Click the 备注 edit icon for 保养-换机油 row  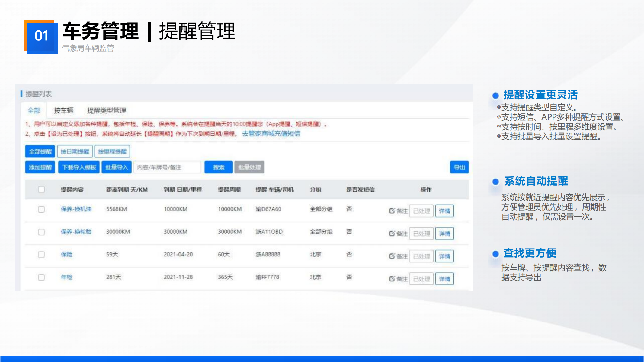392,211
